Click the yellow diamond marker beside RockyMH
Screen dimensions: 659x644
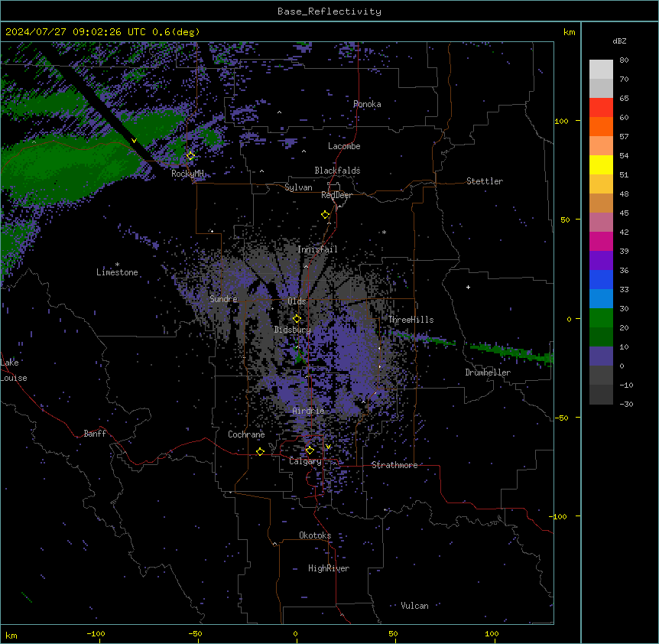(x=190, y=156)
